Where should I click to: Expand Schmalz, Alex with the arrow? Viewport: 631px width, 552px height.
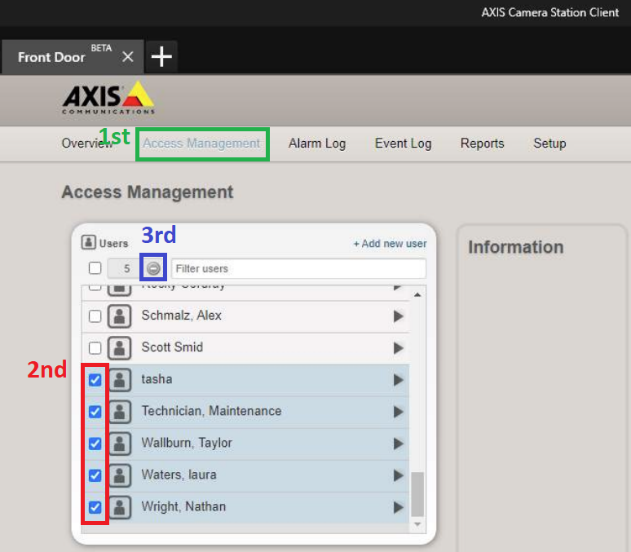point(398,316)
